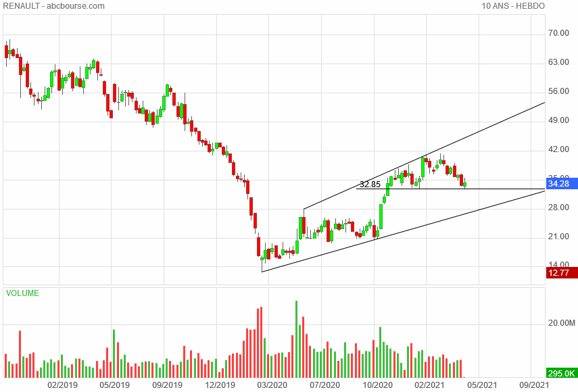Click the 42.00 price axis label
578x392 pixels.
(x=558, y=149)
